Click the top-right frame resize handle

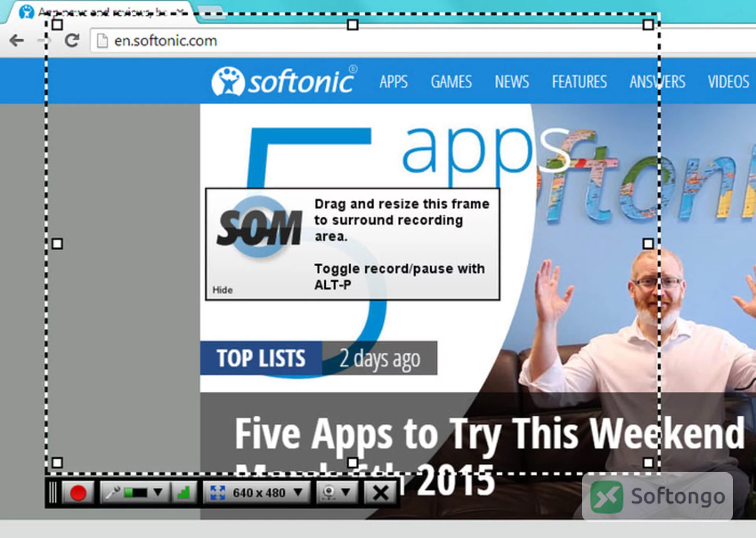pos(648,25)
